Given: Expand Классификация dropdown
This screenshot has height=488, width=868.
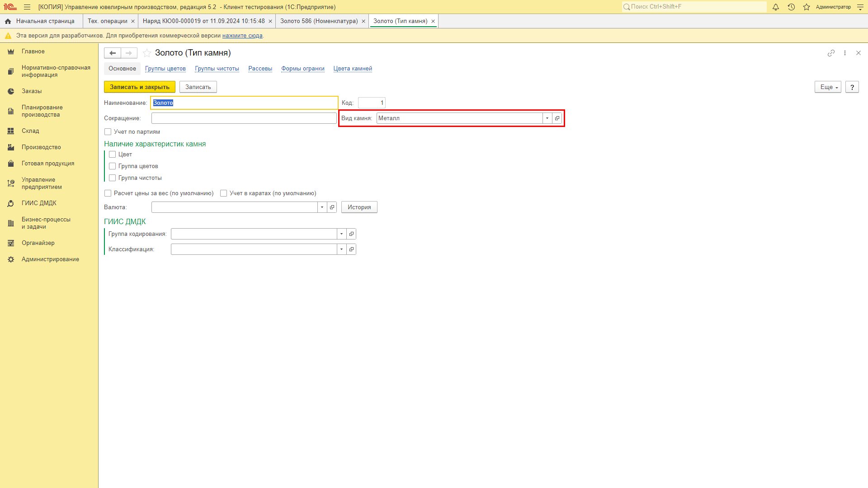Looking at the screenshot, I should [341, 249].
